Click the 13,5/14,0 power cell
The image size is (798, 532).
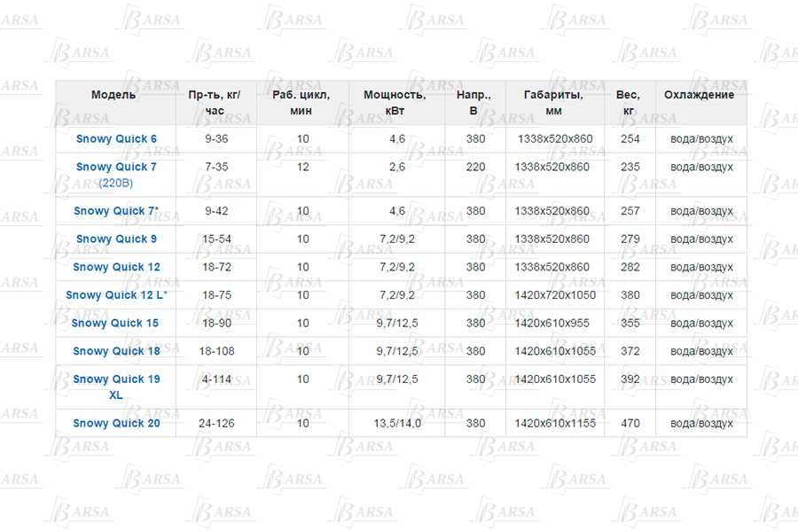(396, 424)
